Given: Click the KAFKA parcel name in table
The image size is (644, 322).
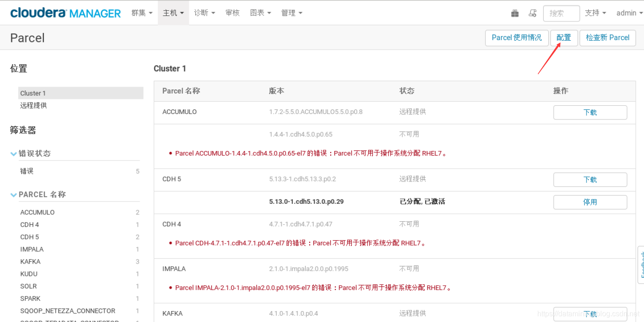Looking at the screenshot, I should tap(172, 313).
